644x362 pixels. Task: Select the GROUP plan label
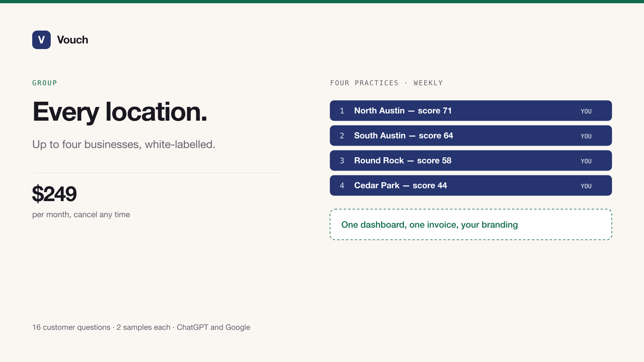[x=45, y=83]
